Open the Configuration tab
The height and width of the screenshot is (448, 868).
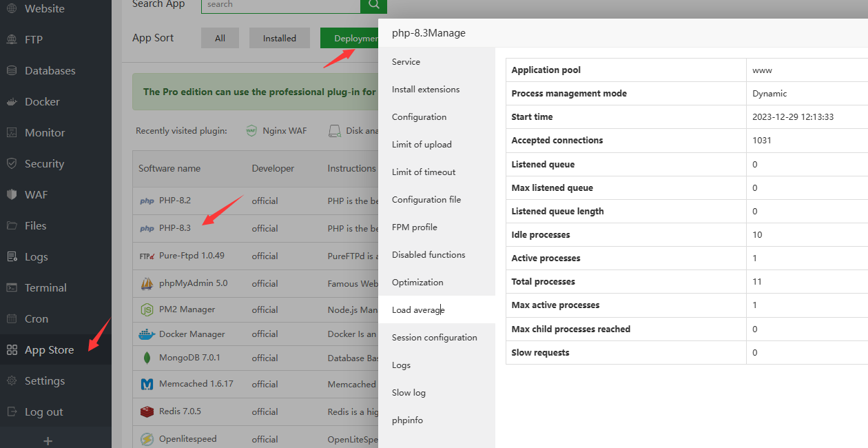pyautogui.click(x=437, y=117)
